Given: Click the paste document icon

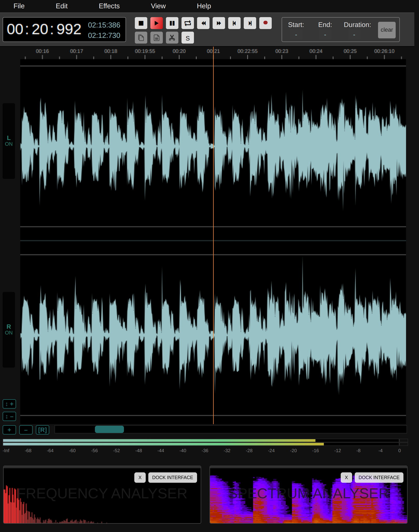Looking at the screenshot, I should [x=157, y=38].
